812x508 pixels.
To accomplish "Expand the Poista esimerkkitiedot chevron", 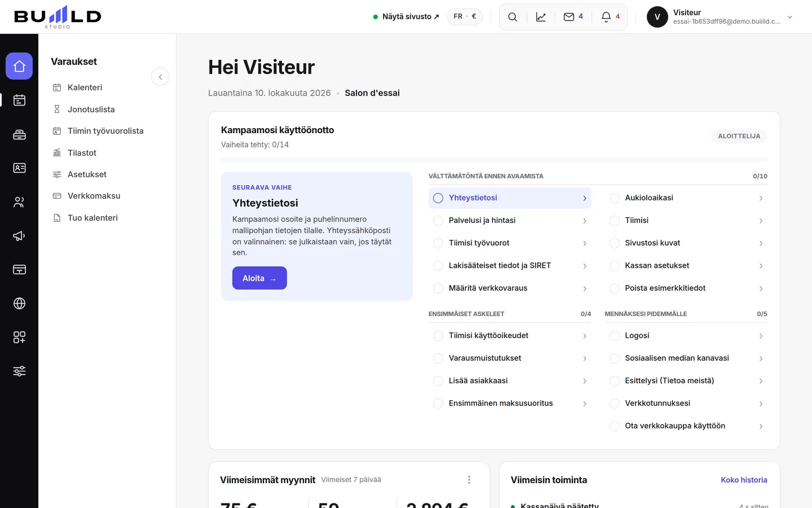I will [x=761, y=288].
